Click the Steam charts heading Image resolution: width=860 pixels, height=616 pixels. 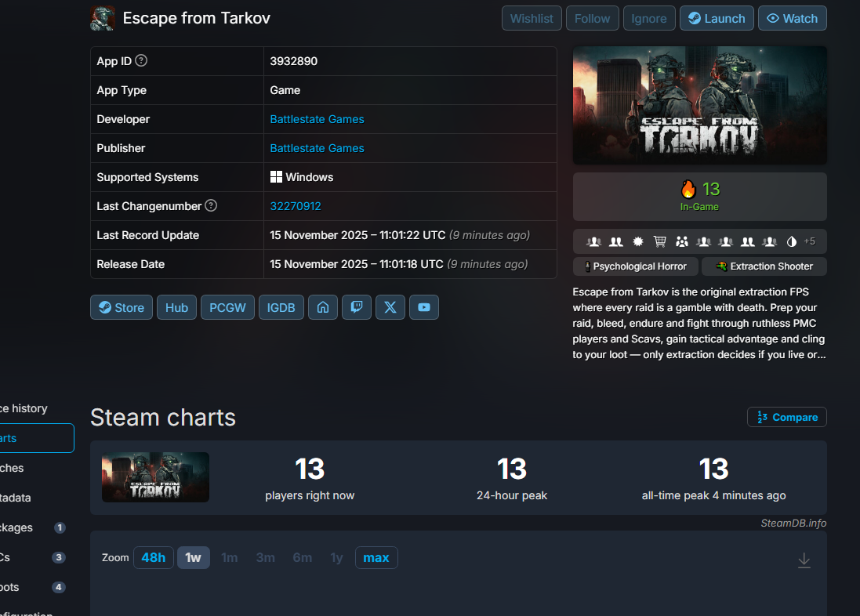(163, 418)
